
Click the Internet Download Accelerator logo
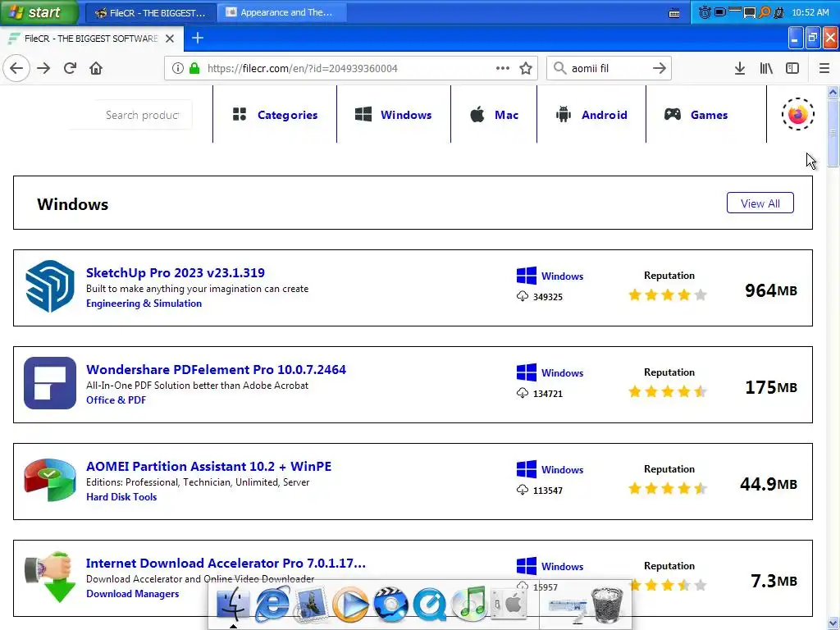pos(48,577)
